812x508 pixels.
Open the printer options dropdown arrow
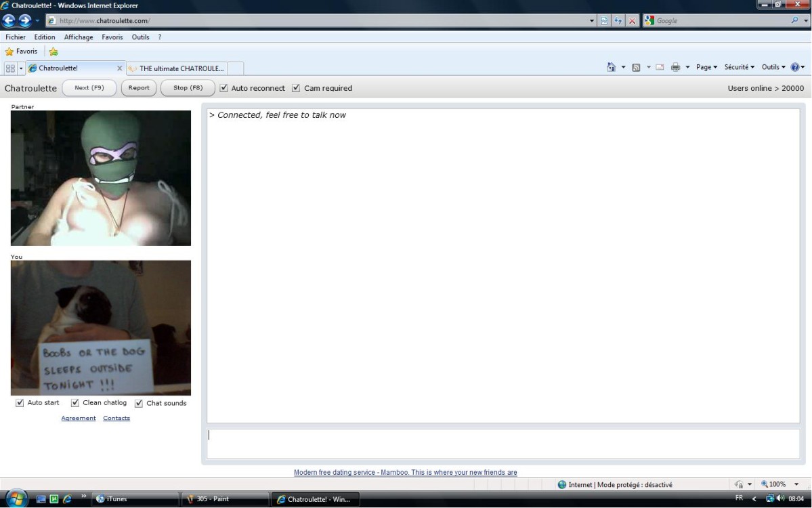687,67
